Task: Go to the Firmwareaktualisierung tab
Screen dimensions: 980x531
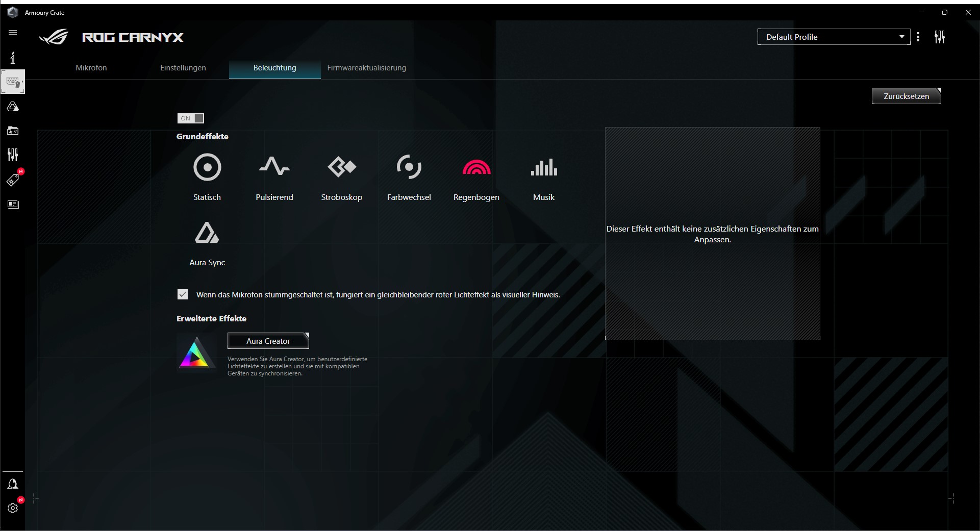Action: click(366, 68)
